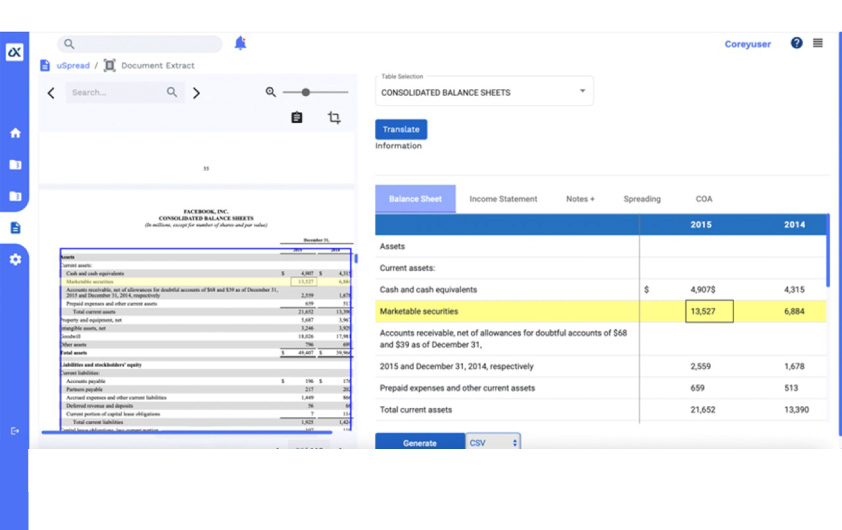Go to the next search result arrow

click(x=197, y=93)
